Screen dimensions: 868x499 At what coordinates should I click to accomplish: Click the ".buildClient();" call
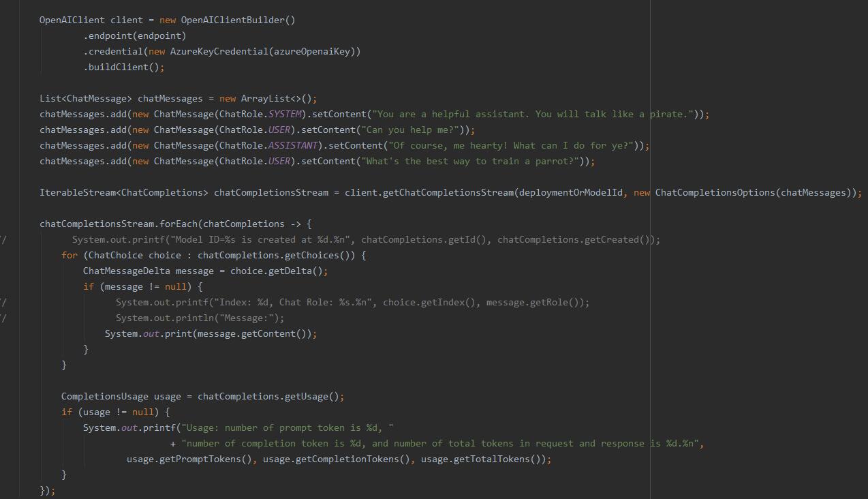coord(124,67)
